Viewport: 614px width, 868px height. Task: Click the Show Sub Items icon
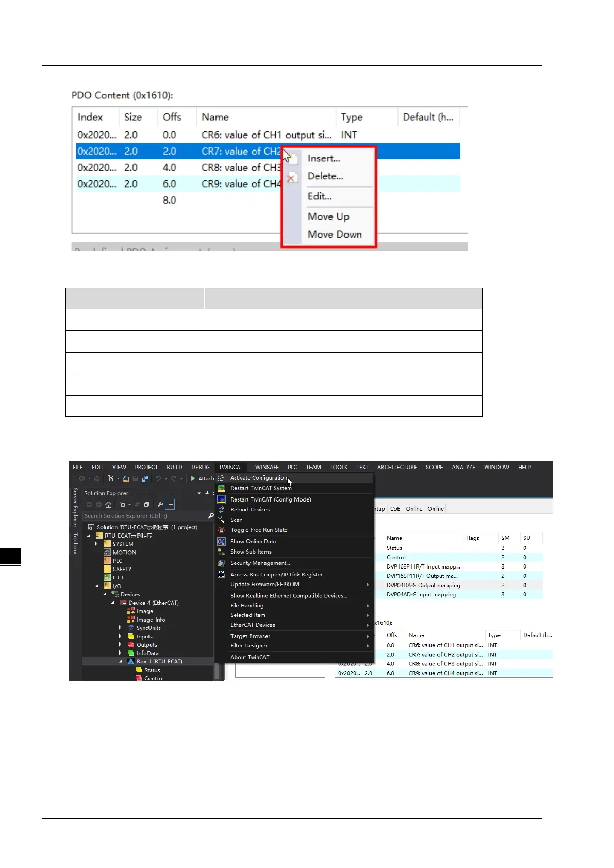221,552
